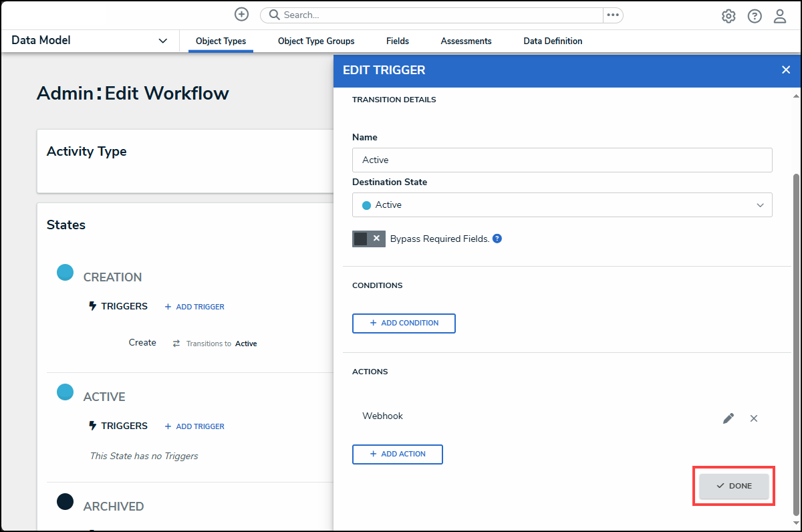
Task: Switch to the Object Types tab
Action: pyautogui.click(x=221, y=41)
